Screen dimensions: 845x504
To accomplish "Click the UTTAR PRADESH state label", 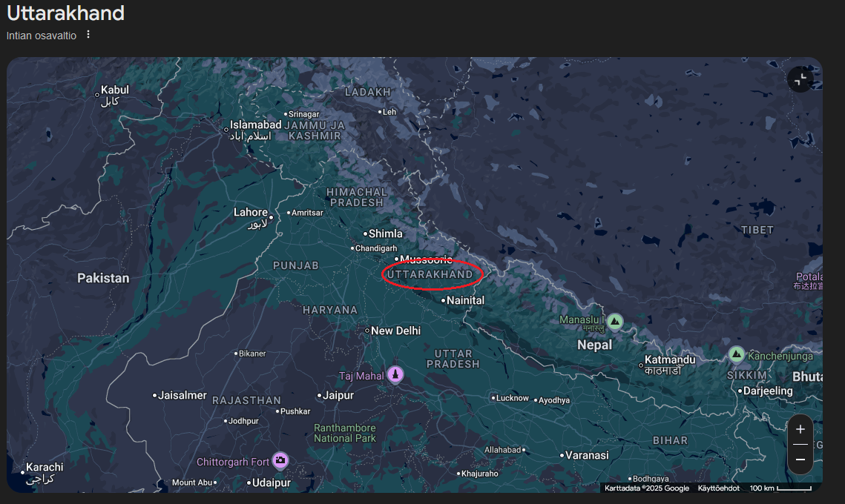I will point(453,359).
